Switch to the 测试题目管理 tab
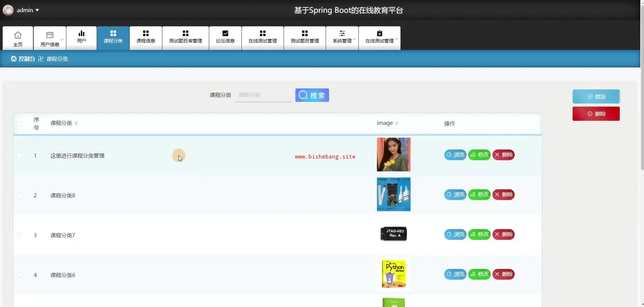 [x=304, y=38]
